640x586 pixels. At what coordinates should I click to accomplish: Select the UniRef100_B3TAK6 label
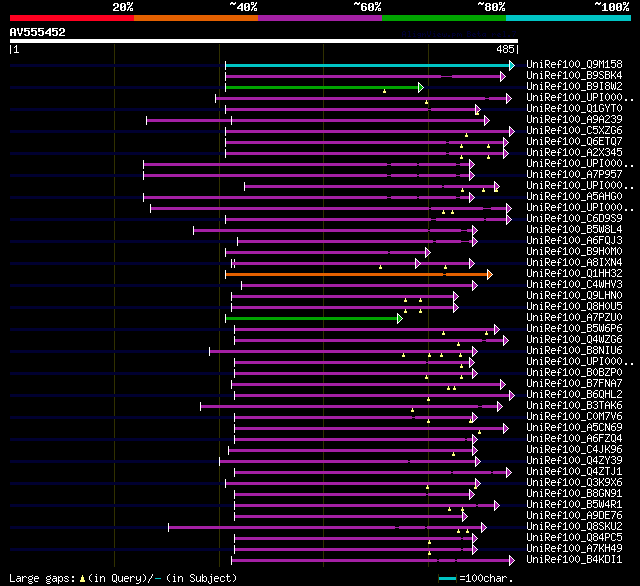(x=574, y=406)
